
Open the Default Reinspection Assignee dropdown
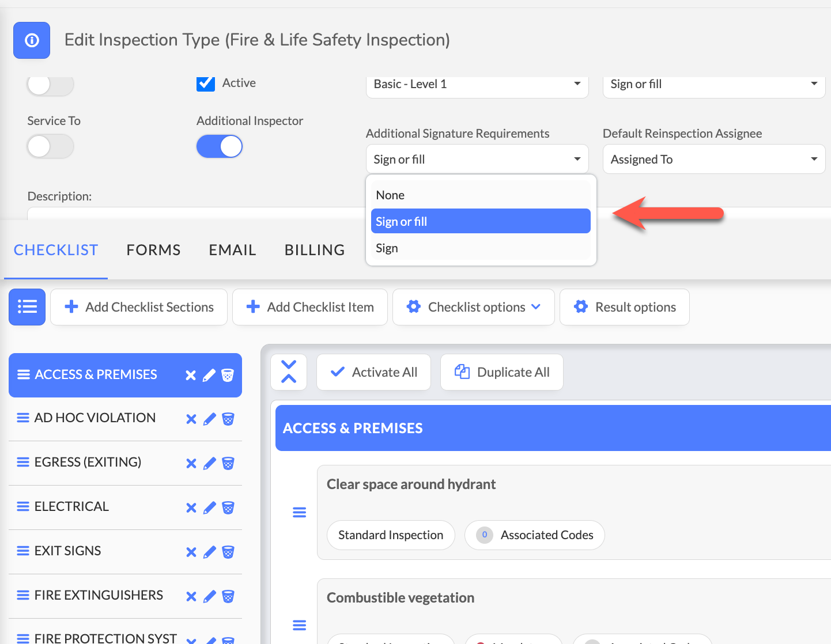[713, 160]
